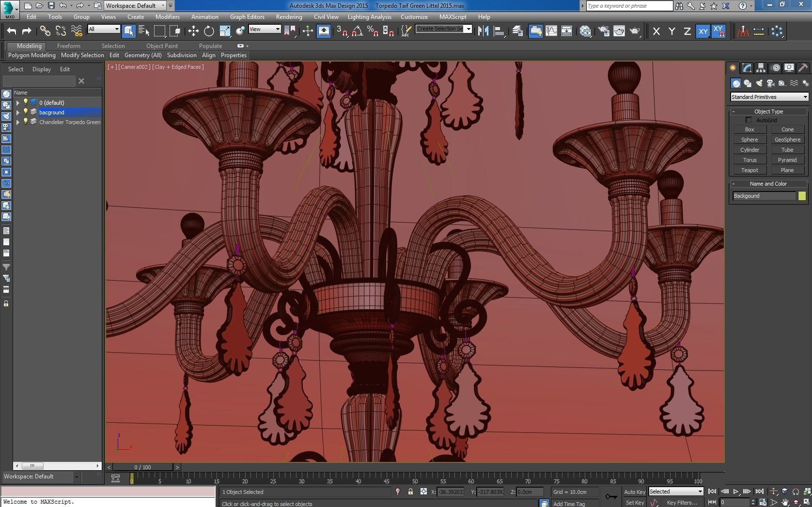Image resolution: width=812 pixels, height=507 pixels.
Task: Select the Lights creation category
Action: [759, 83]
